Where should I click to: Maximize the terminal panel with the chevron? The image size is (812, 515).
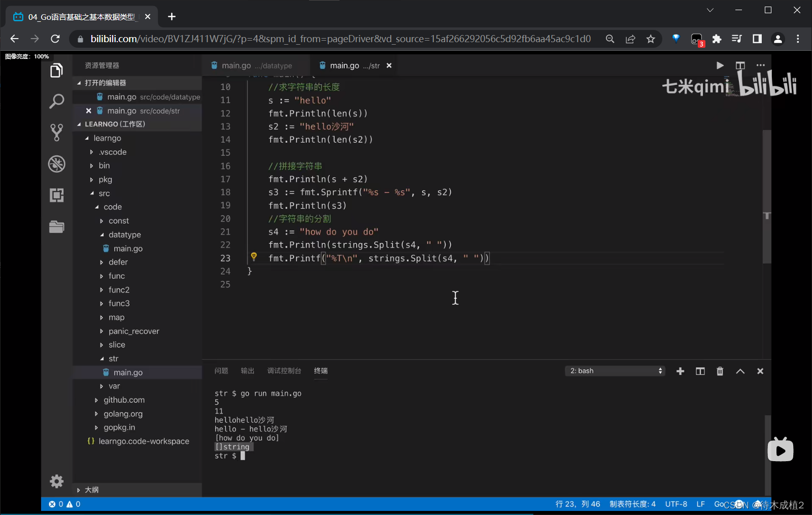740,371
